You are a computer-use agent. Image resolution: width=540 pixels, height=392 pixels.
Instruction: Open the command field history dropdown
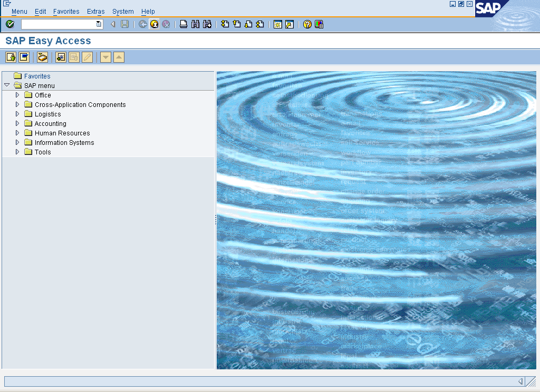(99, 24)
